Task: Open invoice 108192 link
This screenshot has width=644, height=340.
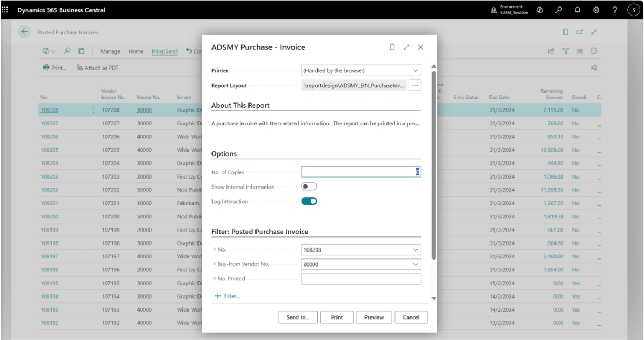Action: (49, 323)
